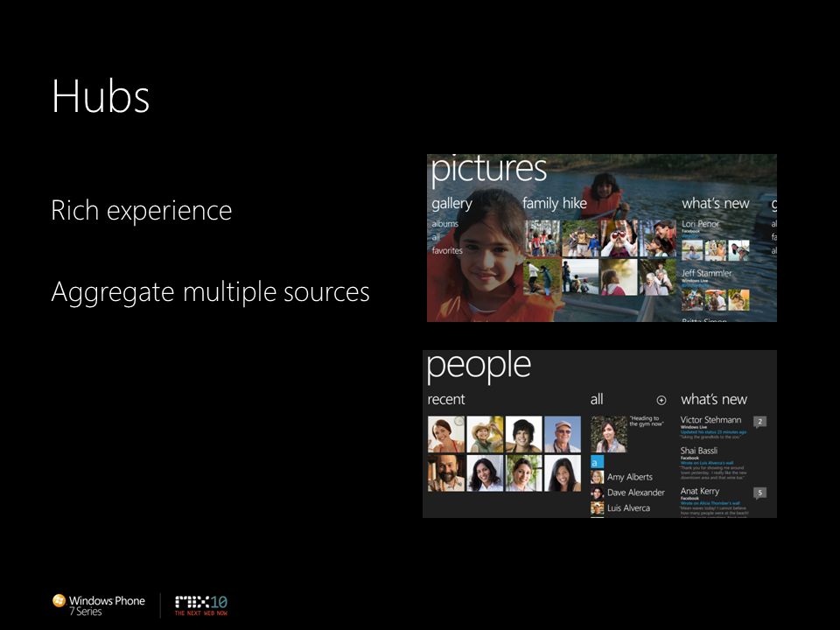Screen dimensions: 840x630
Task: Click the 'Heading to the gym now' status
Action: [x=646, y=421]
